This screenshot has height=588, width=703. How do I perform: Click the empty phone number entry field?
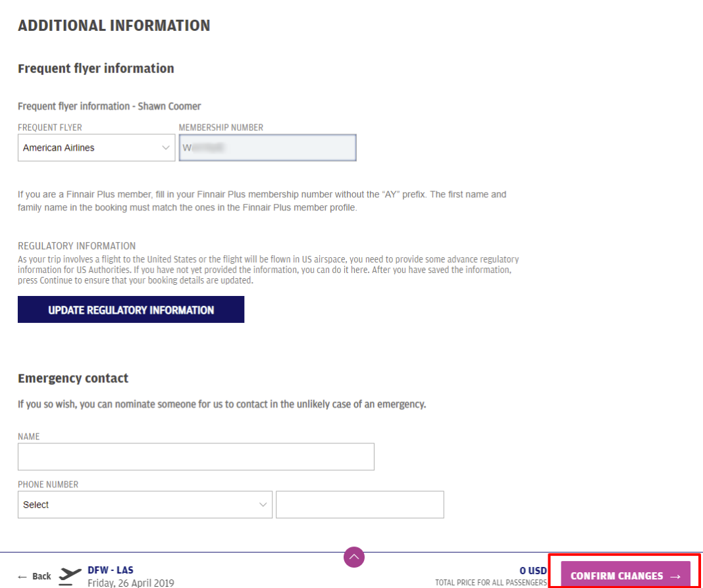coord(359,504)
